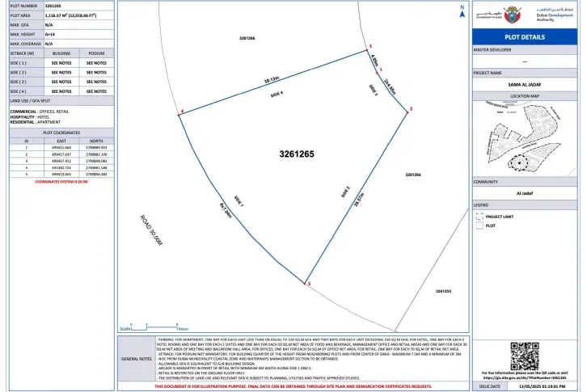Click the Government of Dubai crest logo
This screenshot has height=392, width=587.
(x=511, y=15)
